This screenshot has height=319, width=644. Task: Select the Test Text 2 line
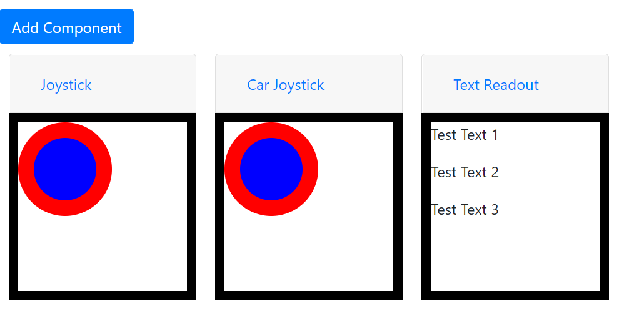465,172
